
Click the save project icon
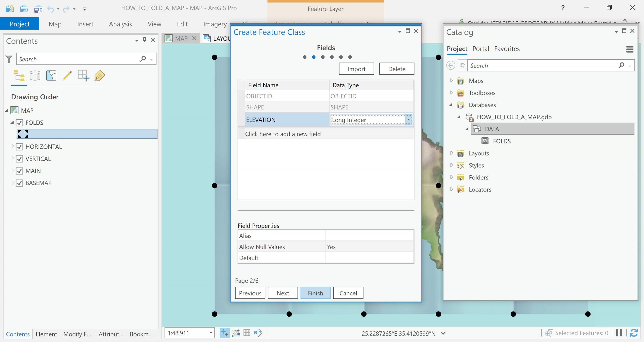point(38,9)
